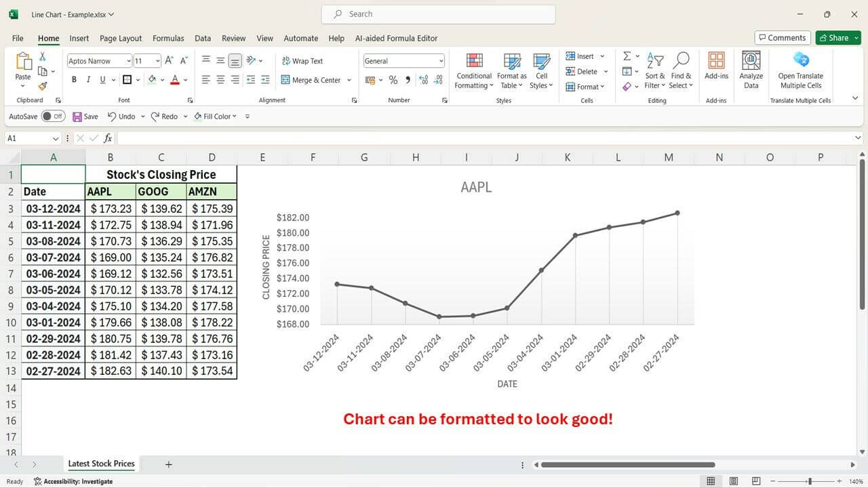Click the Analyze Data icon
The height and width of the screenshot is (488, 868).
pos(751,70)
